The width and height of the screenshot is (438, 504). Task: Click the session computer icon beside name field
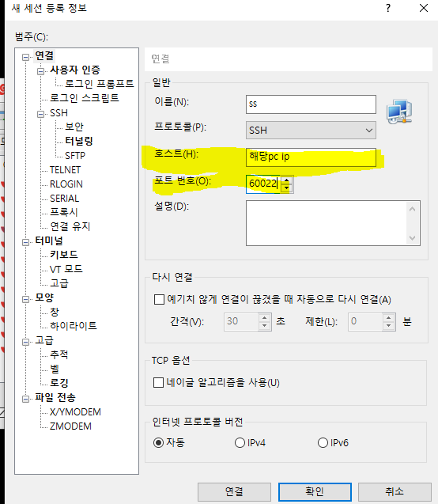(399, 112)
